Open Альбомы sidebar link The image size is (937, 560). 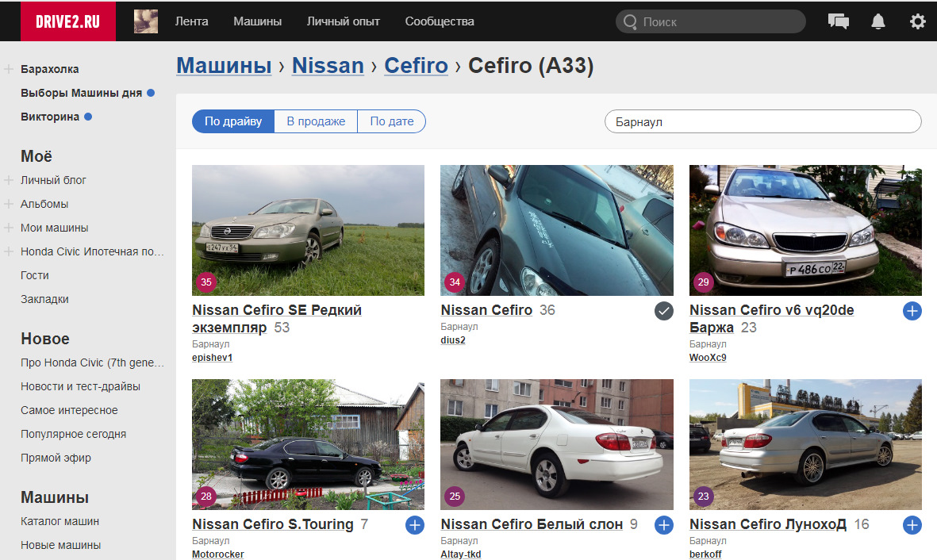44,204
